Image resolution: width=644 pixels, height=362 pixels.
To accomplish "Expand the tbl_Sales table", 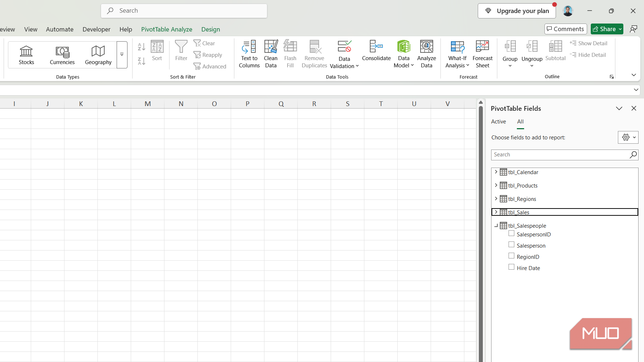I will (x=496, y=212).
